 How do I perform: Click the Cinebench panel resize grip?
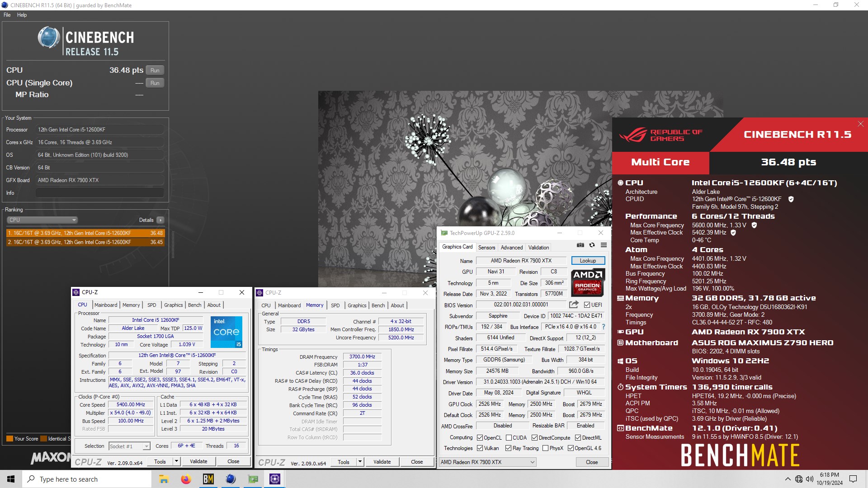[173, 244]
